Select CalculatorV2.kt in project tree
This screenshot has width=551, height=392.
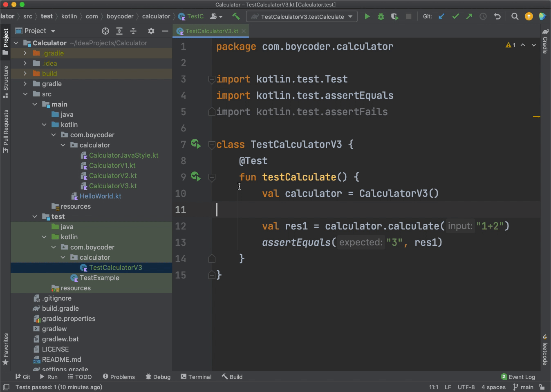[113, 176]
